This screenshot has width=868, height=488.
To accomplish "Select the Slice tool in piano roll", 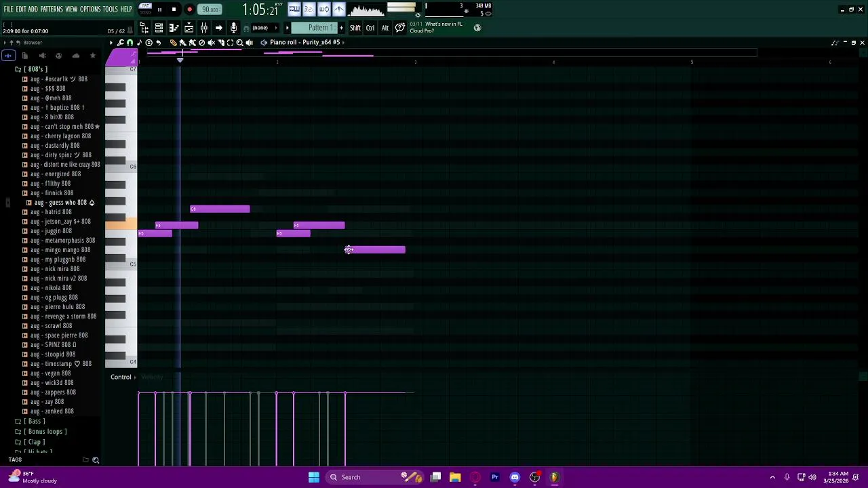I will [x=221, y=42].
